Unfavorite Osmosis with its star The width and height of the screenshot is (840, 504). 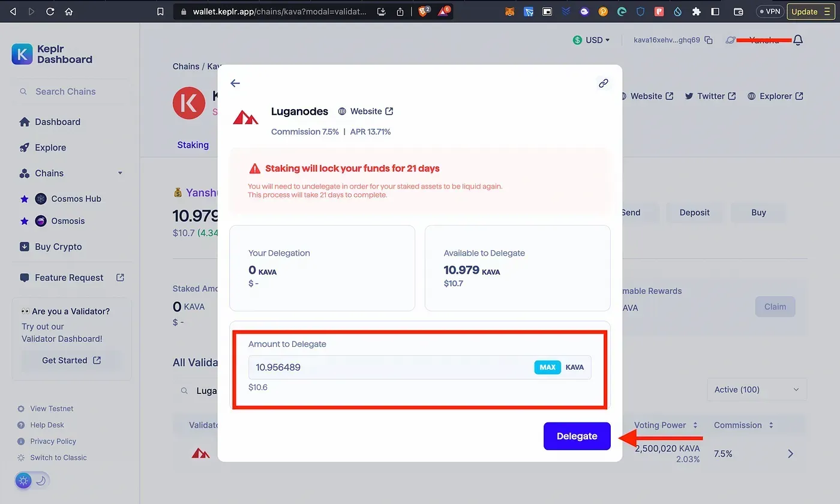click(x=25, y=221)
